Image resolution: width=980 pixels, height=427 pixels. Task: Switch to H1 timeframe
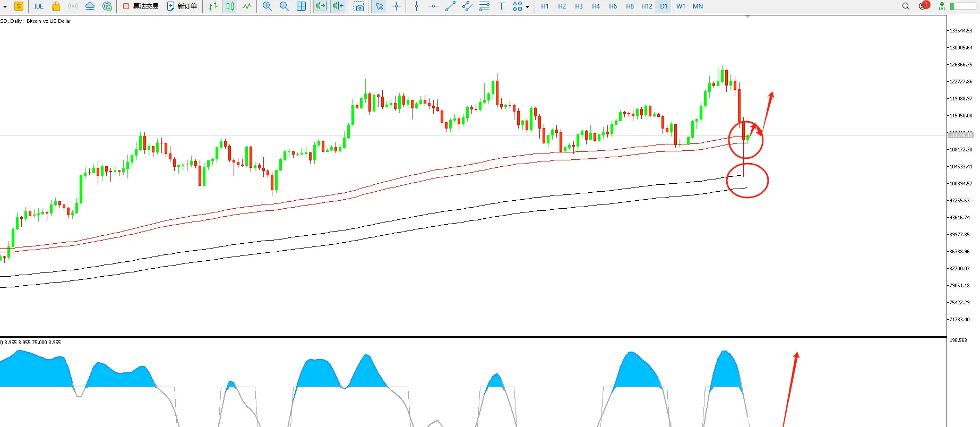point(545,6)
